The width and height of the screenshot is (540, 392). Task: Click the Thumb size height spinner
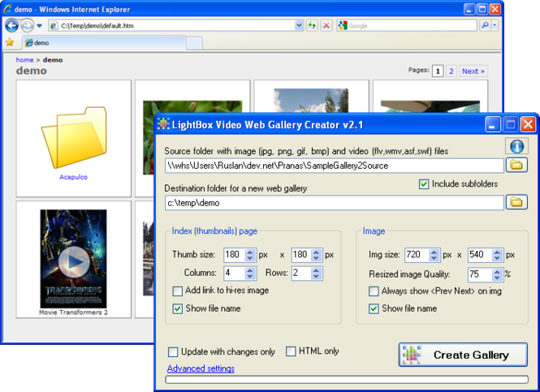point(316,255)
